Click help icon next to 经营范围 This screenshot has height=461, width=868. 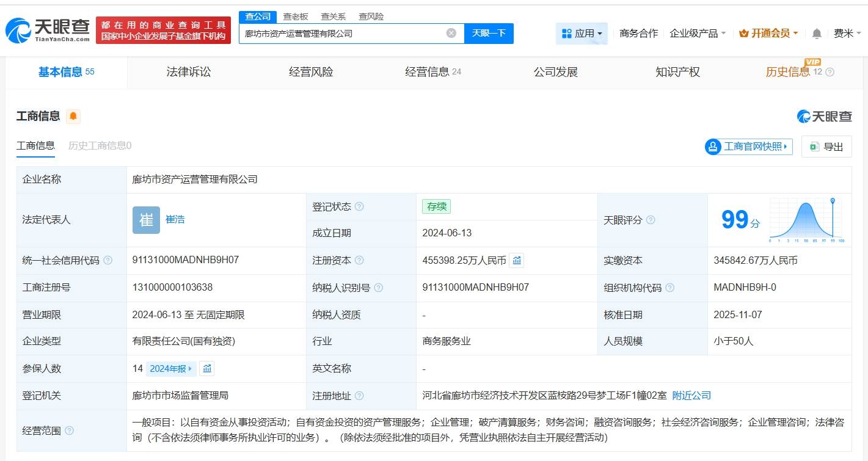pos(70,430)
